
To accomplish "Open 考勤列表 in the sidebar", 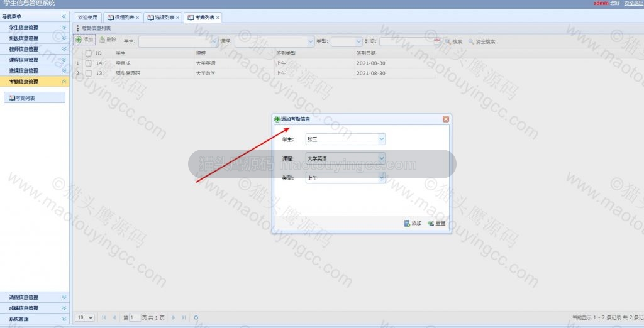I will coord(35,97).
